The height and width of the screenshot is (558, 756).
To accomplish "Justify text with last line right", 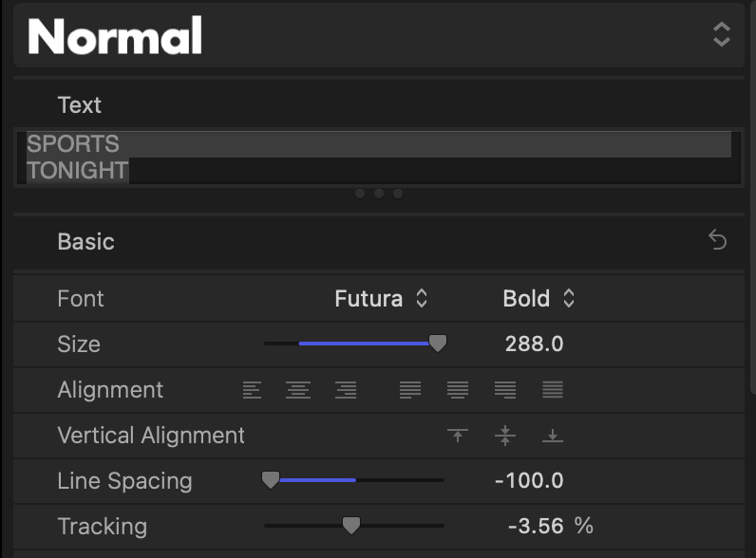I will coord(505,390).
